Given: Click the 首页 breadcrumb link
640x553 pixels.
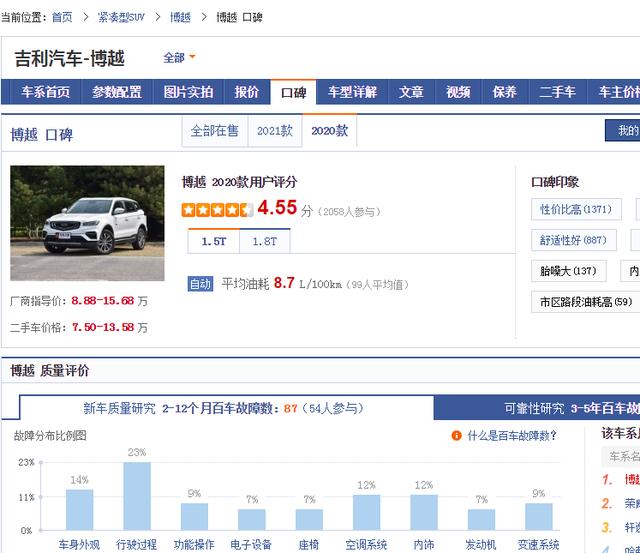Looking at the screenshot, I should (62, 17).
